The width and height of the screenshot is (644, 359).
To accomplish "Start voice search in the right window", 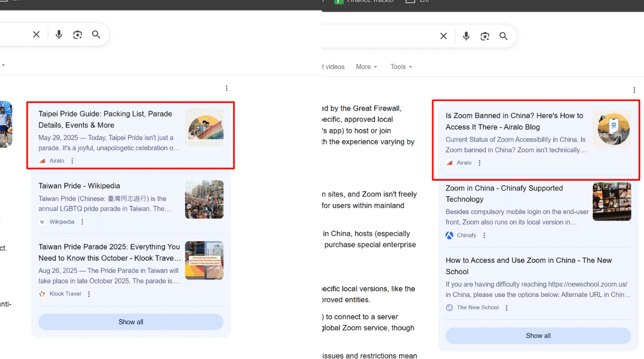I will [466, 36].
